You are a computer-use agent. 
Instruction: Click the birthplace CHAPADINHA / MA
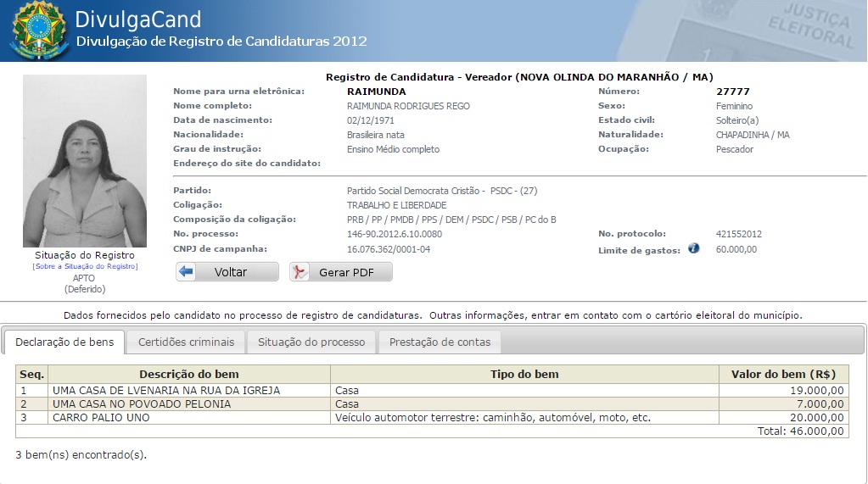point(753,135)
